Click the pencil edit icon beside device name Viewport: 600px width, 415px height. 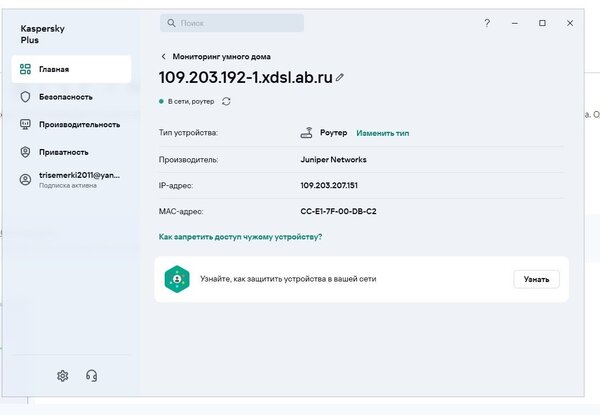[340, 77]
